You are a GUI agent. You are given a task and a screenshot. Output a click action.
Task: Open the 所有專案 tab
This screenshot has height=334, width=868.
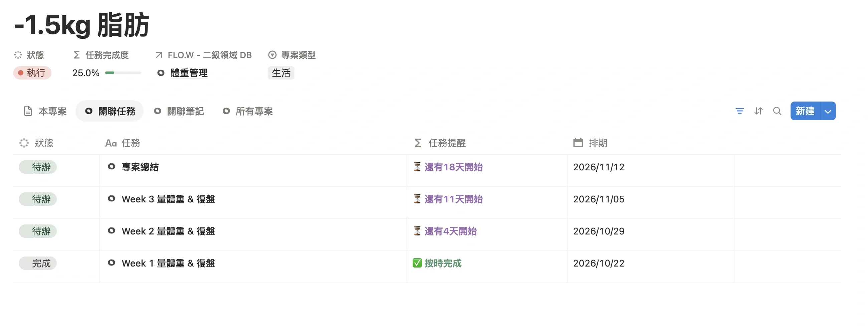[x=248, y=111]
